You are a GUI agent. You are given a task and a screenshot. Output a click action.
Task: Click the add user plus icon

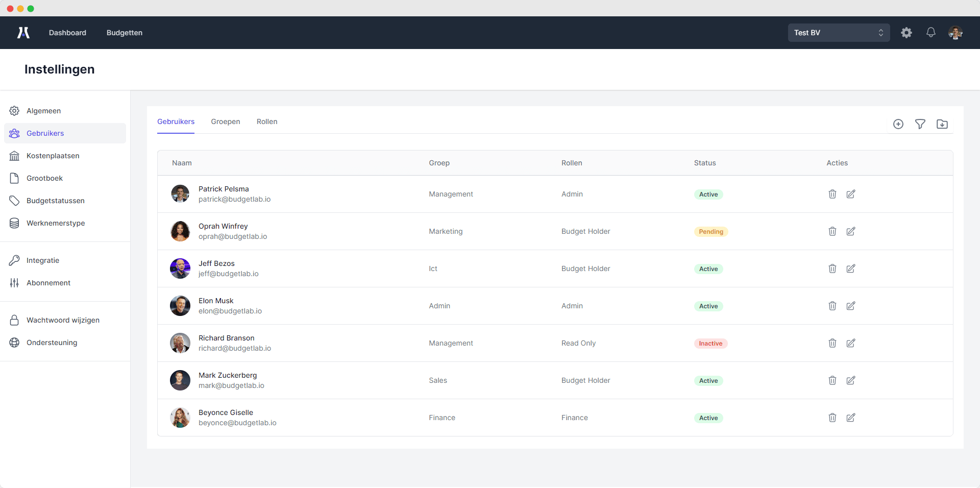click(x=898, y=124)
